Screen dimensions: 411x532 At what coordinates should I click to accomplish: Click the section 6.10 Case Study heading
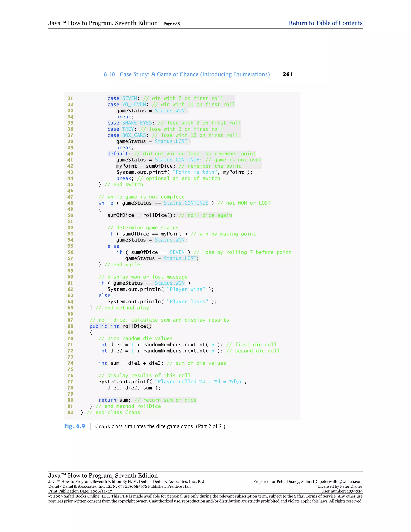(x=186, y=74)
